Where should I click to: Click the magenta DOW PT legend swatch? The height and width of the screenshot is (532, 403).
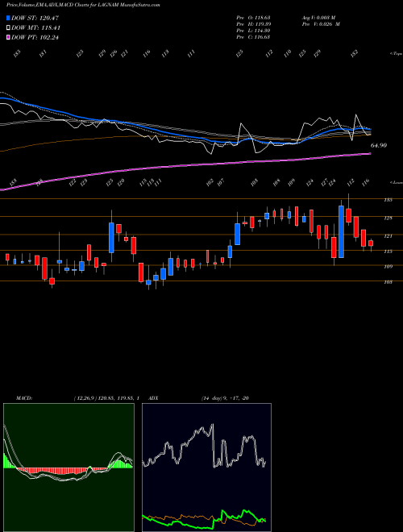tap(8, 37)
